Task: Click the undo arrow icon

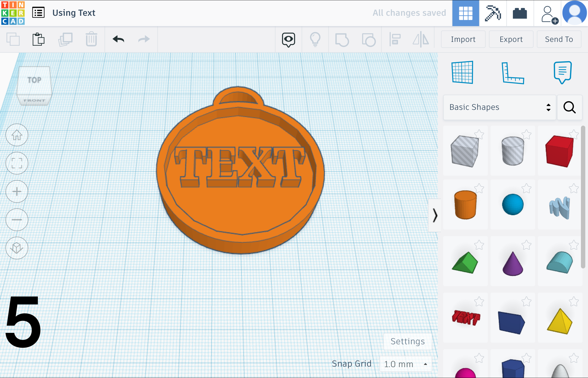Action: click(118, 39)
